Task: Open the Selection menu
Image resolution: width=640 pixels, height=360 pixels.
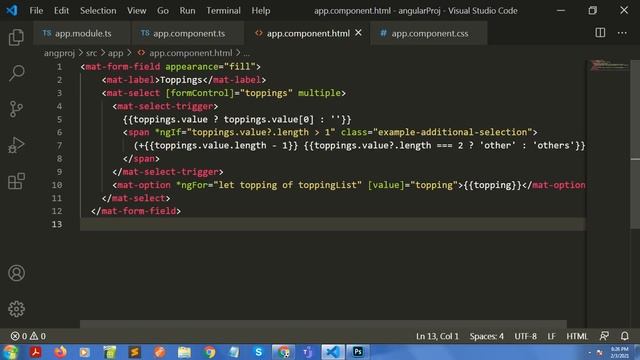Action: pyautogui.click(x=98, y=11)
